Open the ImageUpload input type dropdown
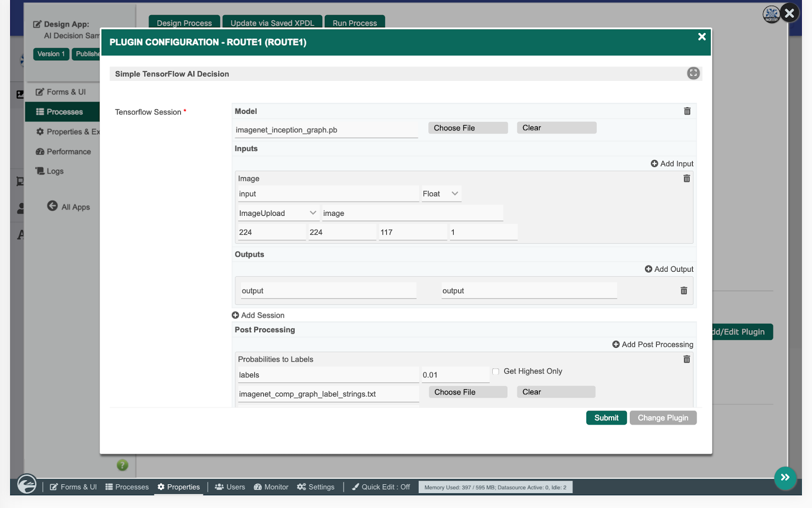The height and width of the screenshot is (508, 812). pos(278,213)
